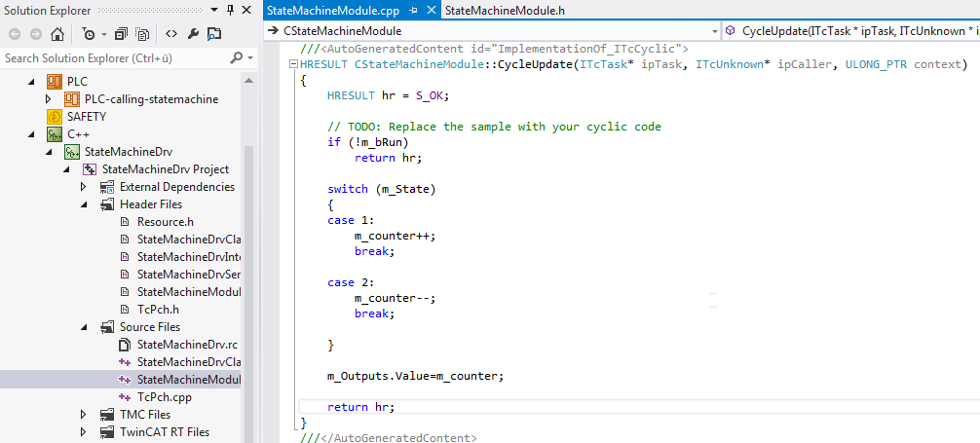
Task: Toggle the Solution Explorer auto-hide pin
Action: (231, 10)
